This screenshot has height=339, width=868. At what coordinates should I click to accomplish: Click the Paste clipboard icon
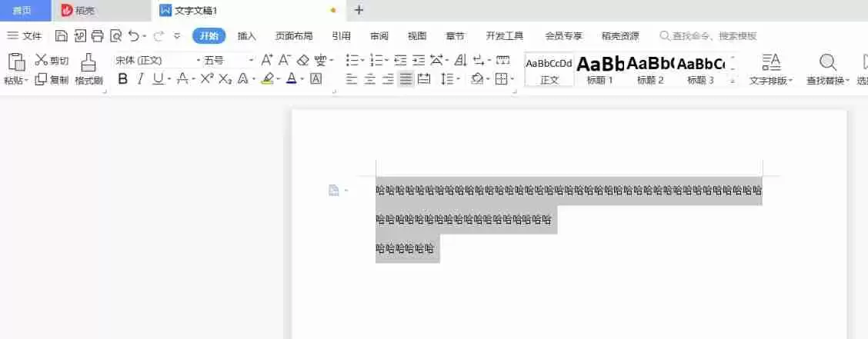[x=17, y=62]
